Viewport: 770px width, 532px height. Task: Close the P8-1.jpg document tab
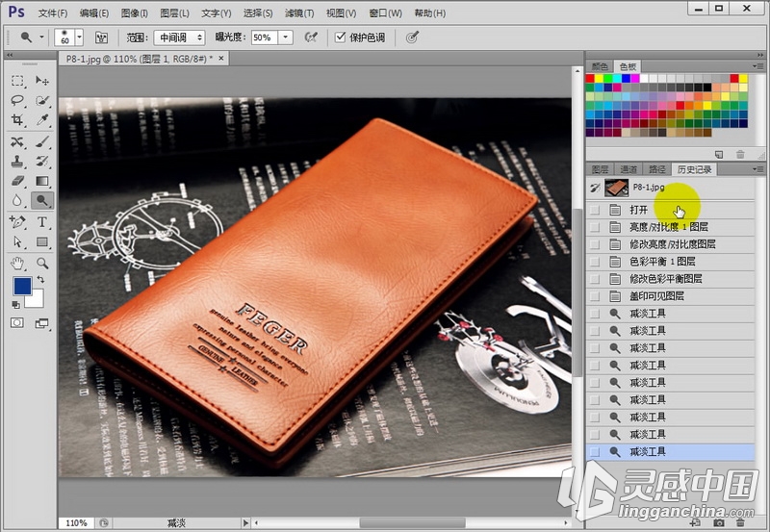[221, 59]
